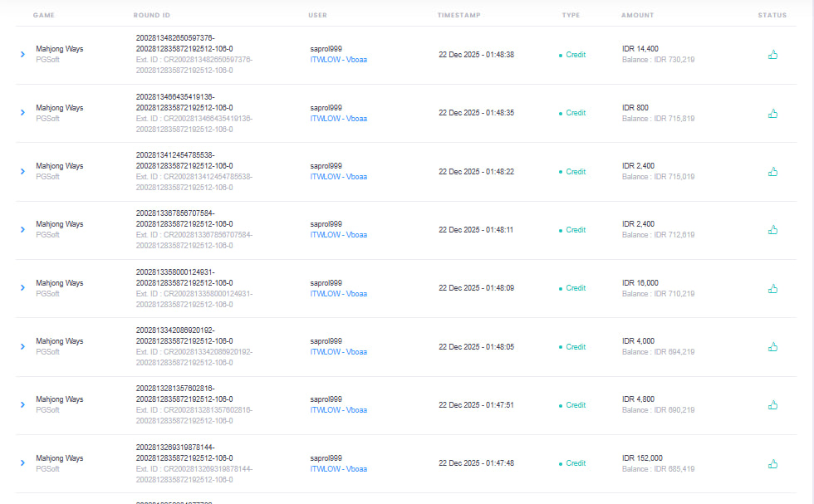The width and height of the screenshot is (814, 504).
Task: Open ITWLOW - Vboaa link in 01:48:09 row
Action: tap(339, 294)
